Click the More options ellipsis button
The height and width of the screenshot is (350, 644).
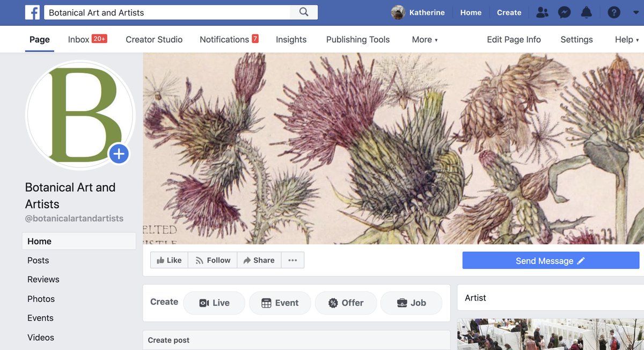coord(292,260)
